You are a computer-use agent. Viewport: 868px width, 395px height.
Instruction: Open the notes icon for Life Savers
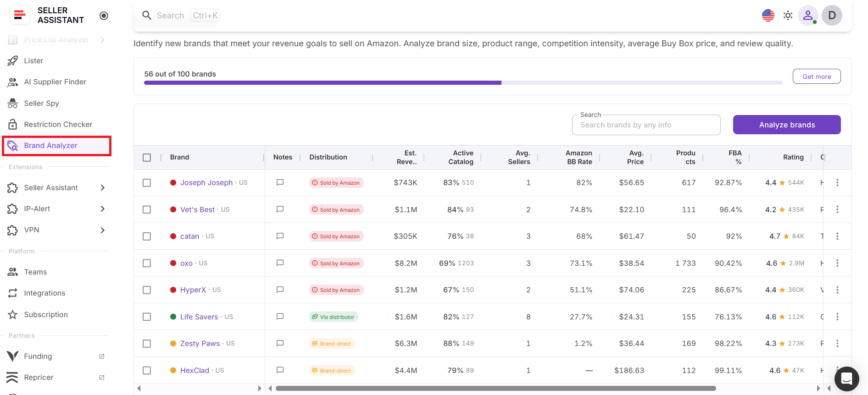(280, 317)
